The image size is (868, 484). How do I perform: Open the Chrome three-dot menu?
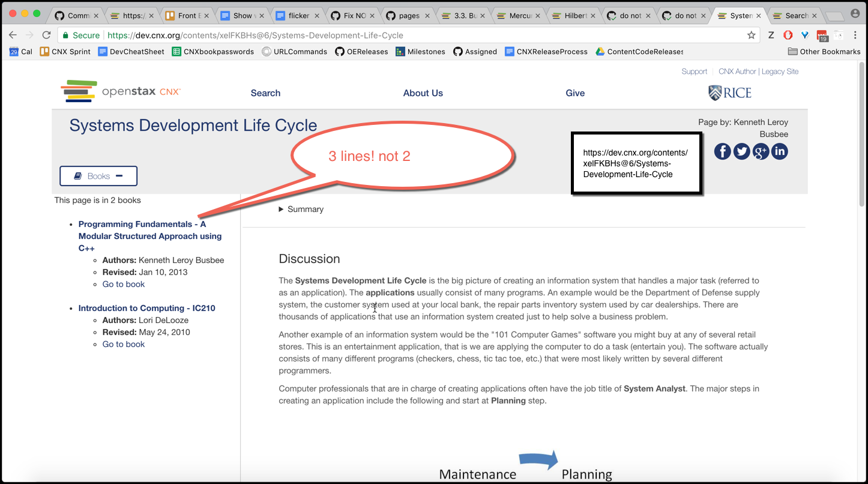pyautogui.click(x=855, y=35)
